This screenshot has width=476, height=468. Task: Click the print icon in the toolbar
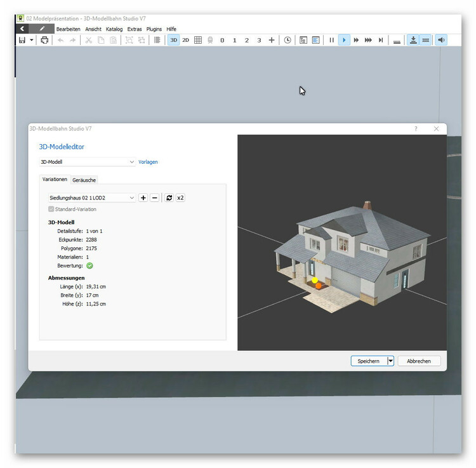(44, 40)
